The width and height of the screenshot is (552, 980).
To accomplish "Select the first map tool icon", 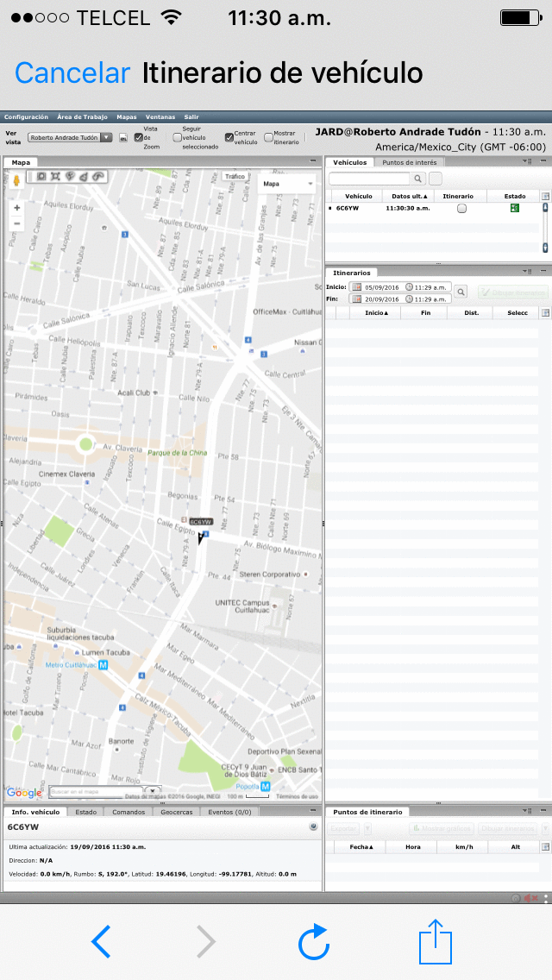I will point(41,177).
